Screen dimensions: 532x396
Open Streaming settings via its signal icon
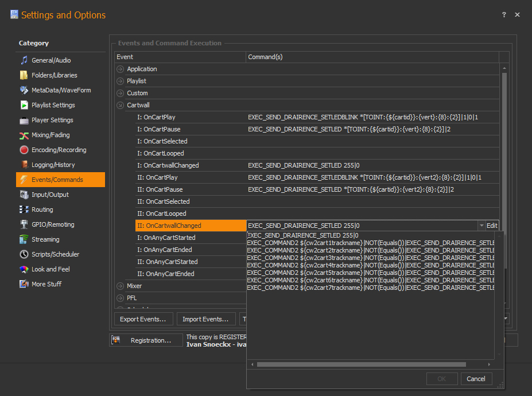[24, 239]
